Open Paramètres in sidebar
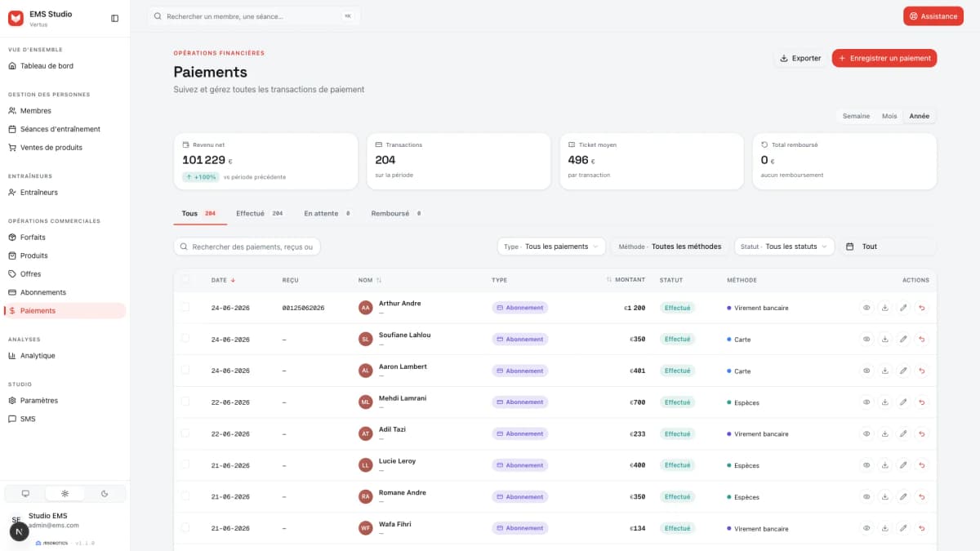This screenshot has width=980, height=551. coord(65,401)
